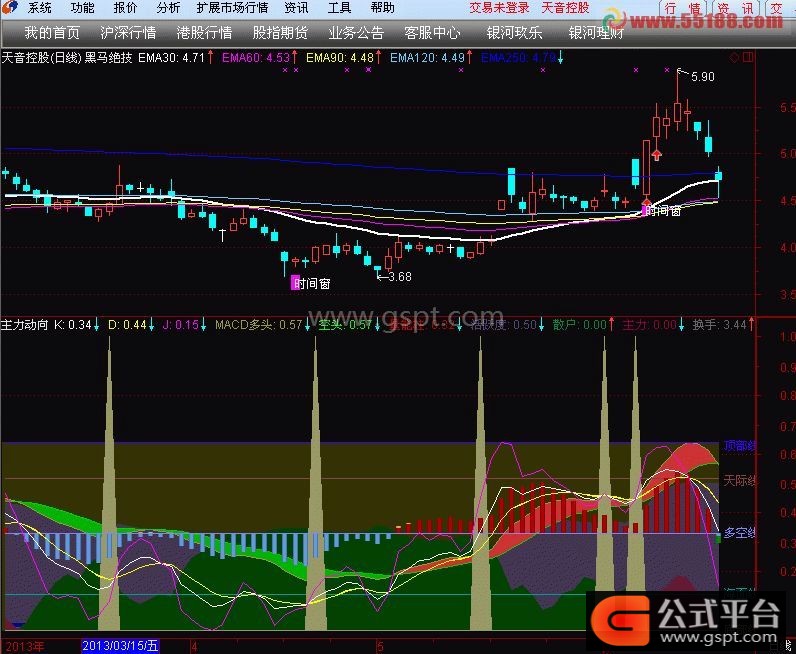Click the square window icon above the price axis

click(x=748, y=58)
